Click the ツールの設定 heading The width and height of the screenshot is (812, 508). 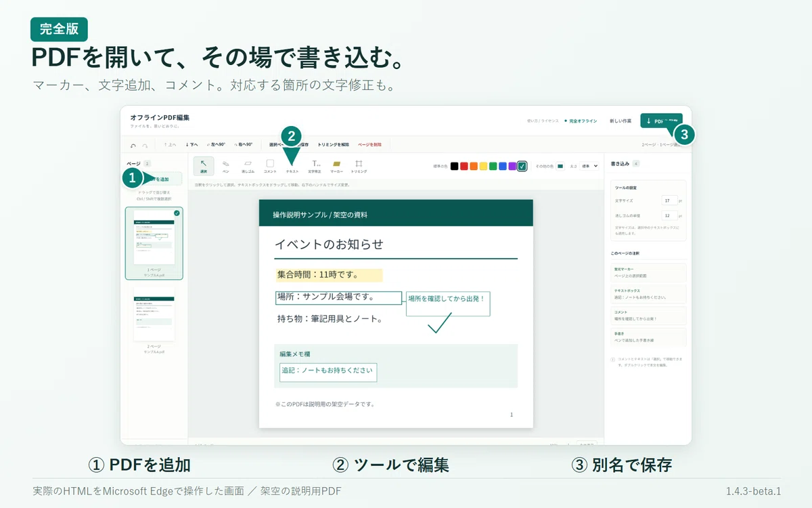click(625, 188)
